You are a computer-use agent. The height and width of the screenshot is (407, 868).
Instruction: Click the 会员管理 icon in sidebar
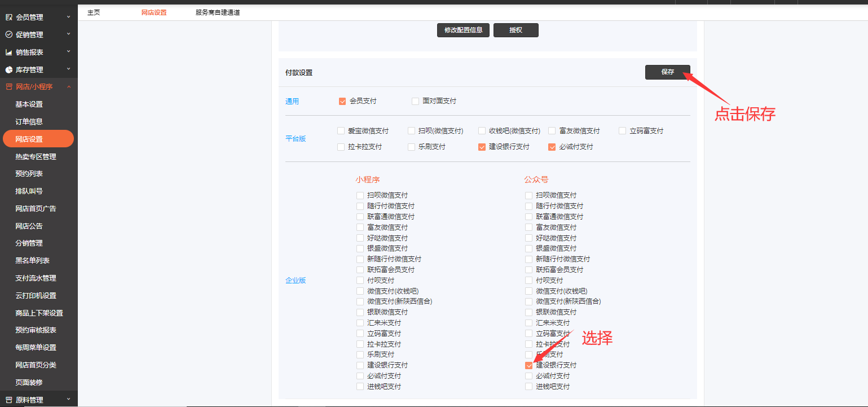pos(8,17)
